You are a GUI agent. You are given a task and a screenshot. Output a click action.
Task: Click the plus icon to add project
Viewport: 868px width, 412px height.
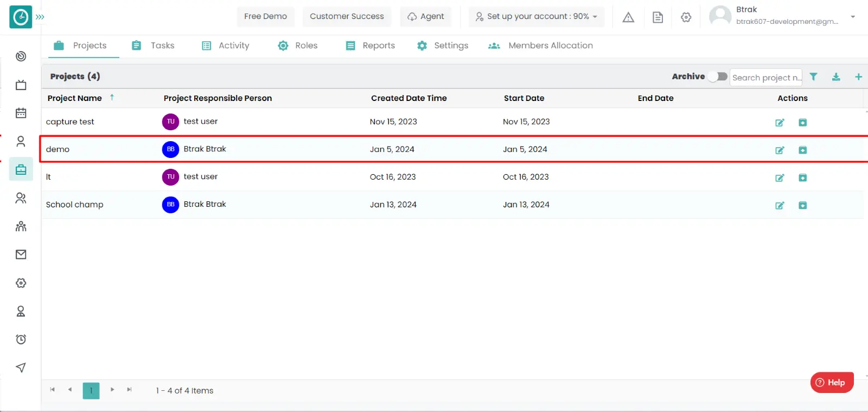point(858,77)
